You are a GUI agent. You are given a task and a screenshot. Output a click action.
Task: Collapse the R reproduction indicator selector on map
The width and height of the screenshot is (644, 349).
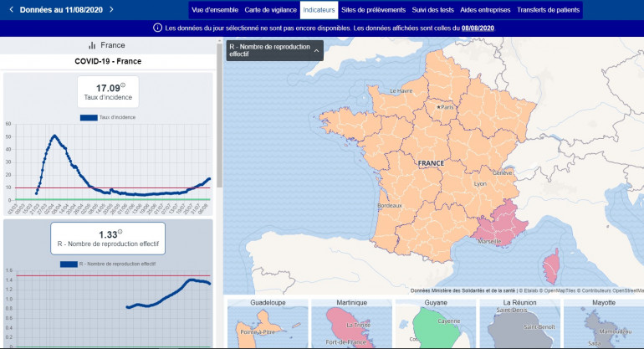click(x=317, y=52)
